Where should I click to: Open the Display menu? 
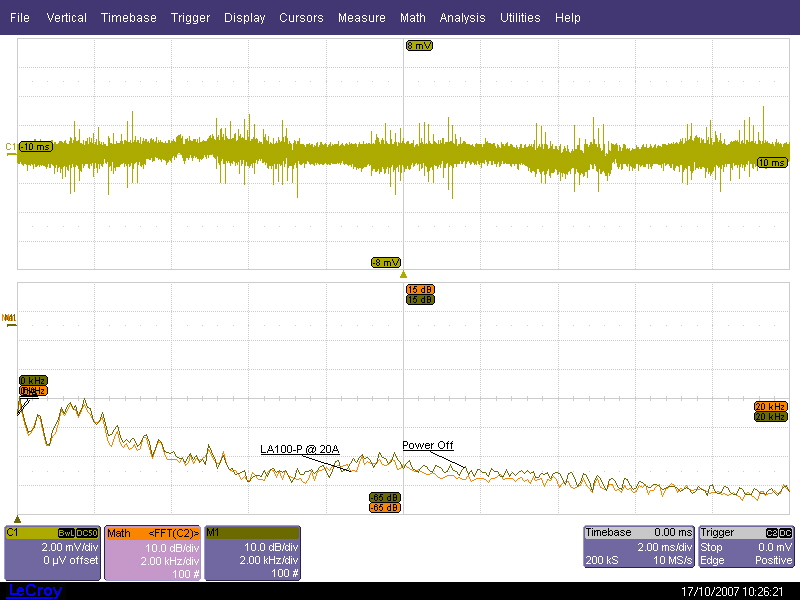point(244,18)
